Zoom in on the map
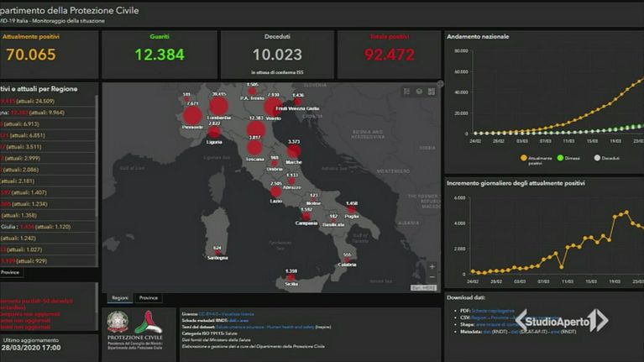 432,267
